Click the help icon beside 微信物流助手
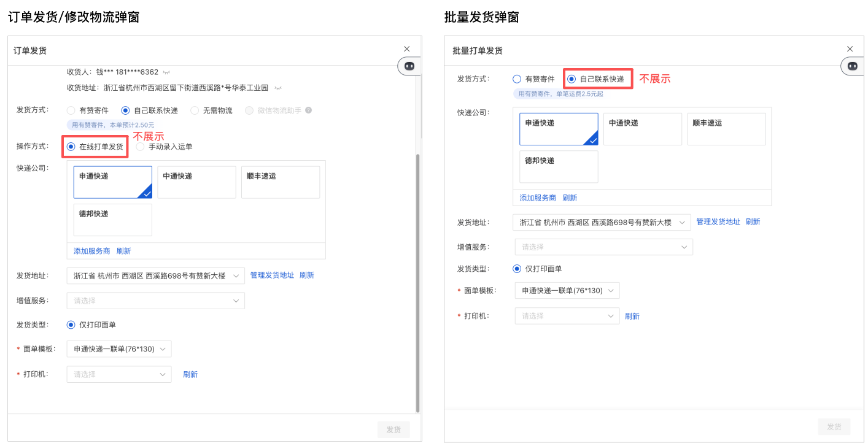Image resolution: width=868 pixels, height=446 pixels. pos(309,110)
